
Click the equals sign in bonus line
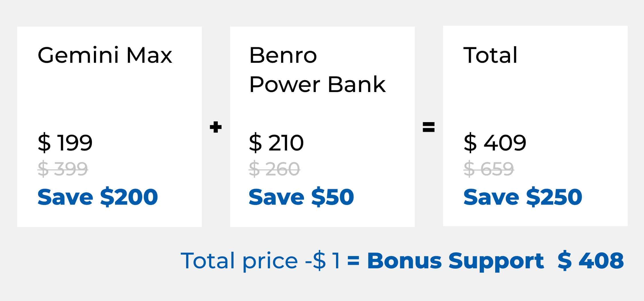tap(353, 261)
